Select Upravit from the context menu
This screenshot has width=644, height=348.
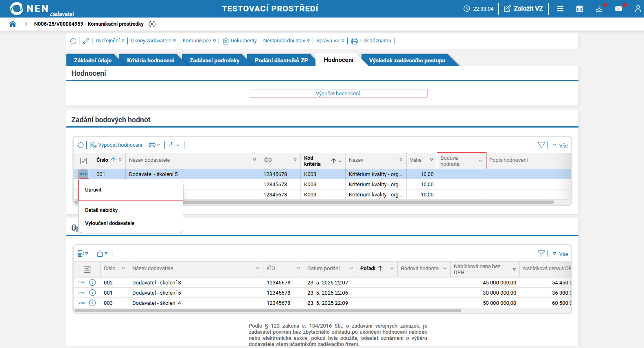[93, 190]
